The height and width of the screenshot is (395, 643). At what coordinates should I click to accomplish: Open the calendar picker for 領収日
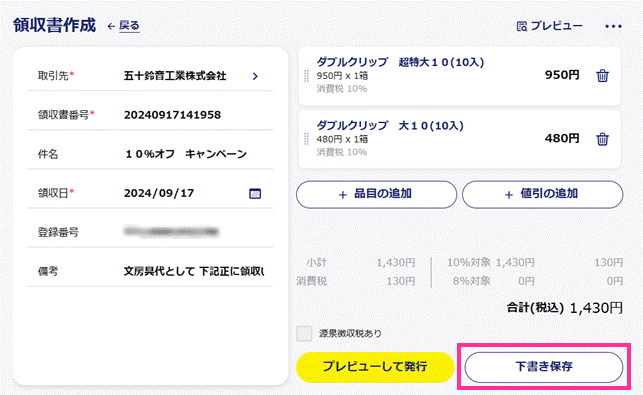[255, 193]
